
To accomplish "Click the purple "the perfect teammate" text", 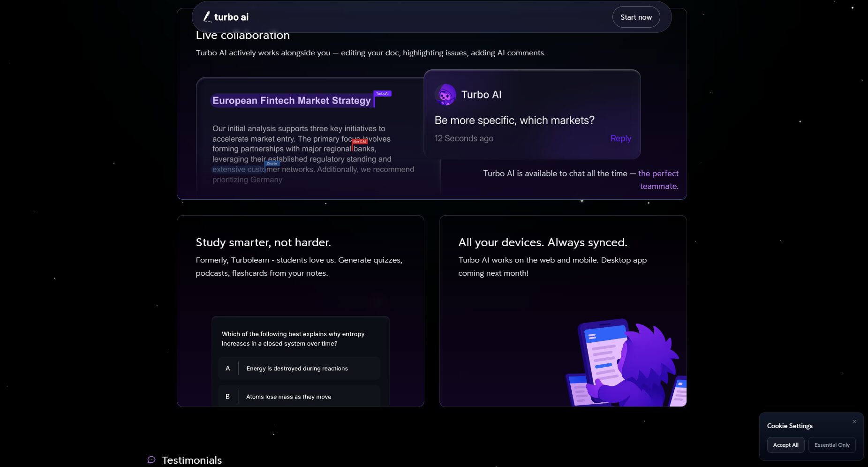I will click(658, 180).
